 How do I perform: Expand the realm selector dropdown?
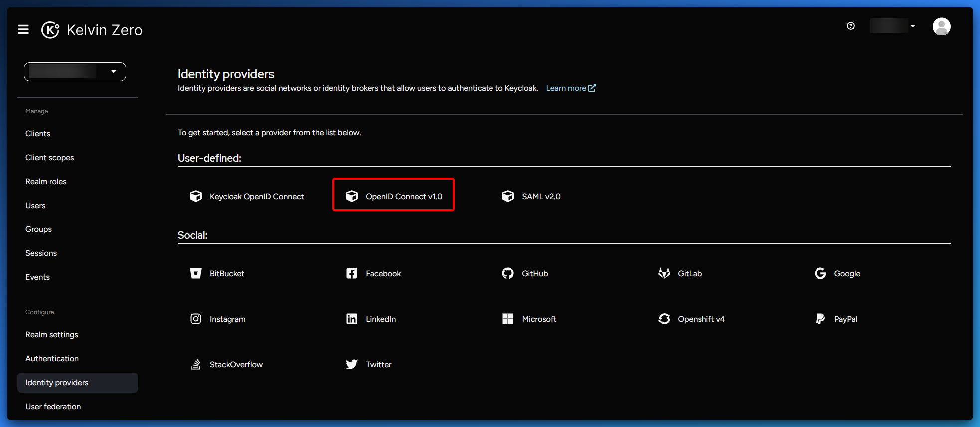tap(75, 72)
